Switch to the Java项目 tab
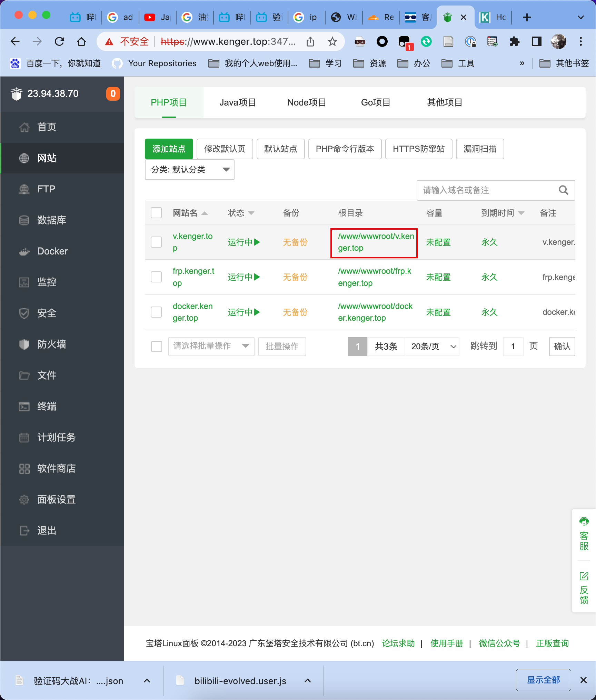The height and width of the screenshot is (700, 596). [238, 102]
